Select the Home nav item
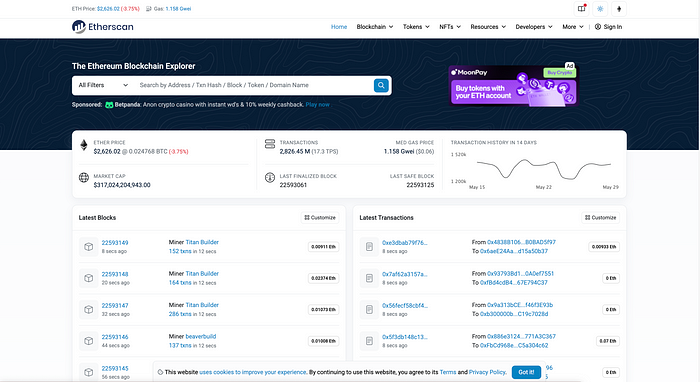 339,27
